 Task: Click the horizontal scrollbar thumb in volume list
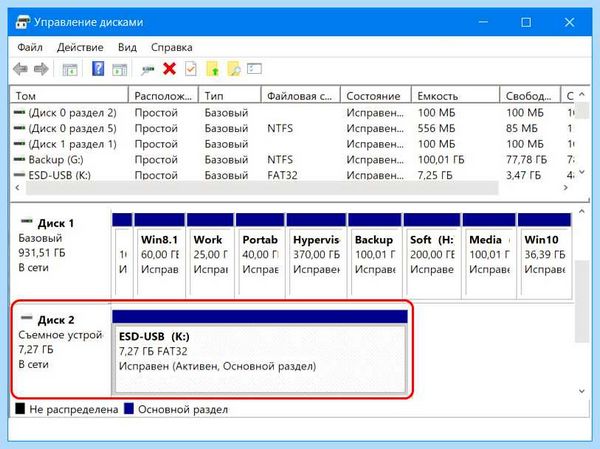(262, 188)
